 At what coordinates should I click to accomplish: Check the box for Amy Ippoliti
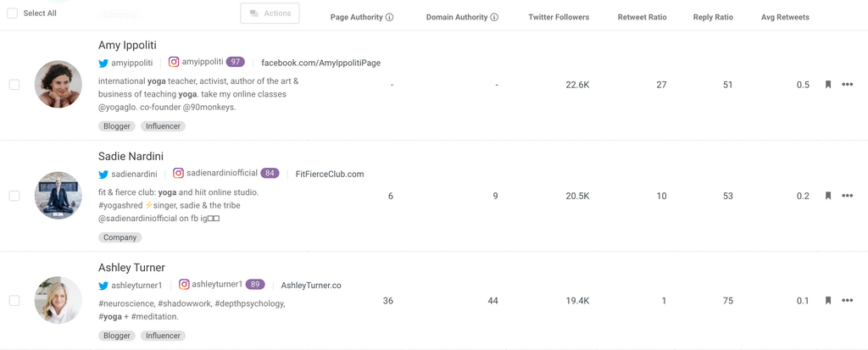pyautogui.click(x=14, y=85)
